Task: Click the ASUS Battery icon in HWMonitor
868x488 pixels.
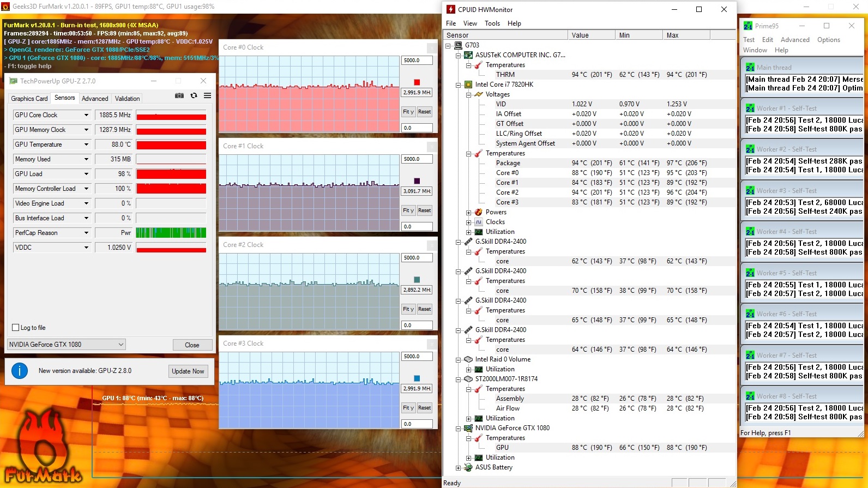Action: 468,467
